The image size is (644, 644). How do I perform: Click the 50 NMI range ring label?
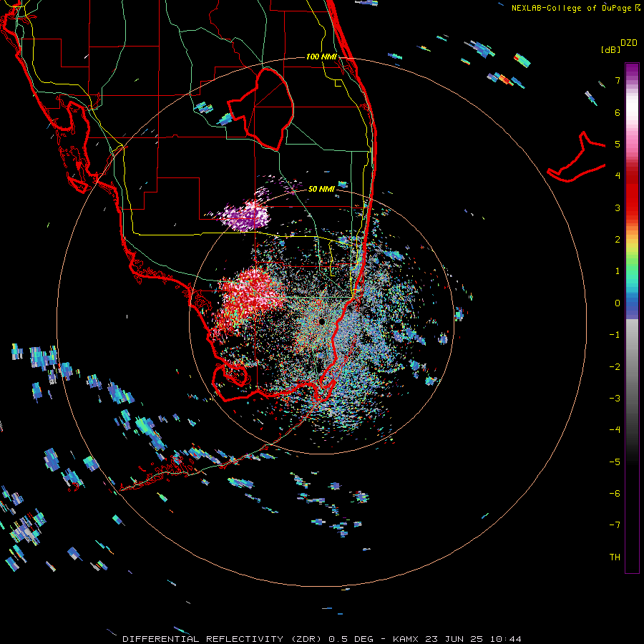pyautogui.click(x=321, y=189)
